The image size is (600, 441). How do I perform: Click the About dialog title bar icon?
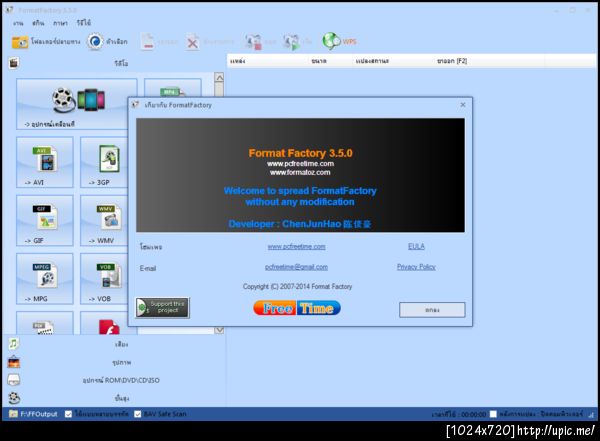[x=135, y=105]
